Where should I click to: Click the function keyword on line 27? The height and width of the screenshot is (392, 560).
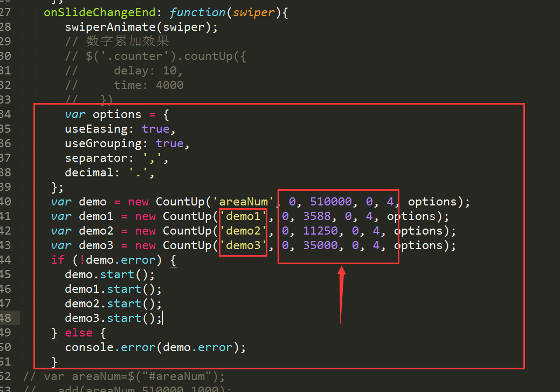197,12
